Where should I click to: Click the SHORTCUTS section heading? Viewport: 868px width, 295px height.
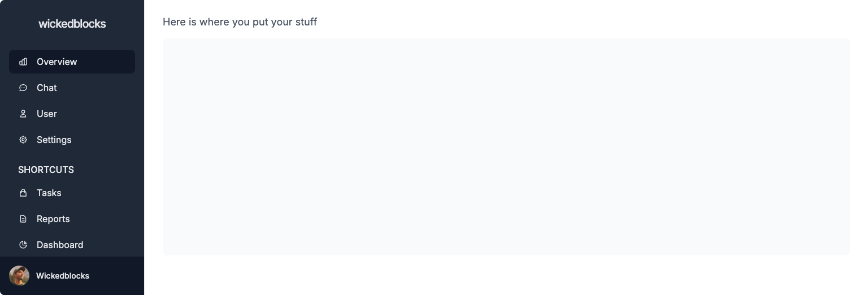click(x=46, y=170)
